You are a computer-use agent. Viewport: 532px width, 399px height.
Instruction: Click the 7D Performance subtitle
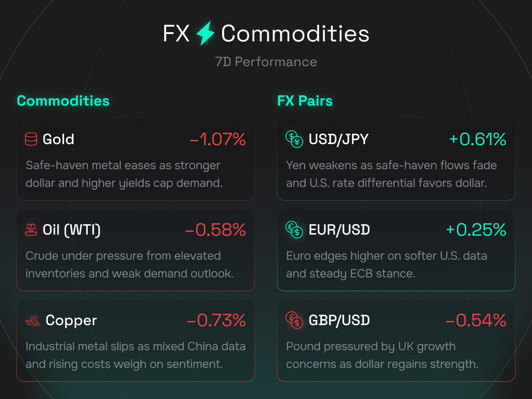tap(266, 62)
